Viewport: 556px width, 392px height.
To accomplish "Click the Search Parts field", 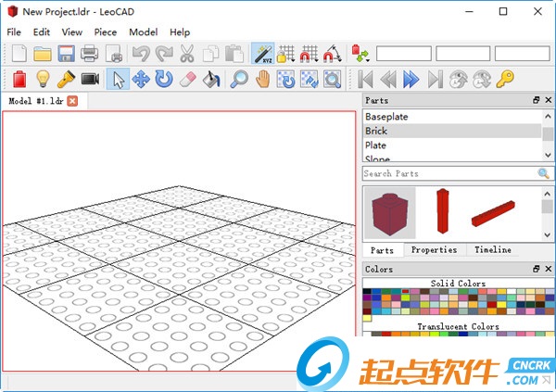I will coord(450,173).
